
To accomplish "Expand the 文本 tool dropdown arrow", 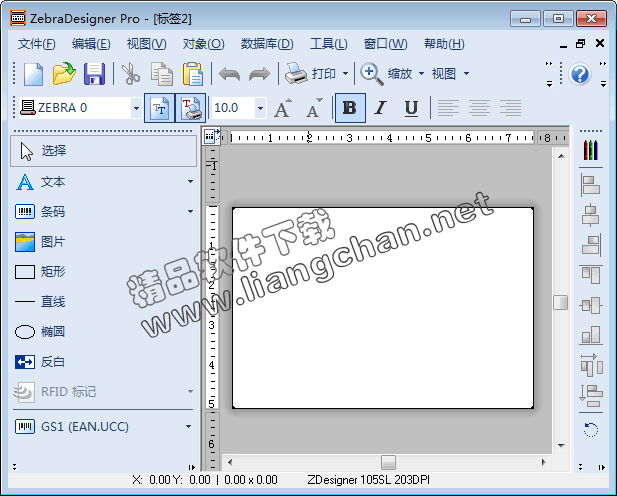I will [190, 181].
